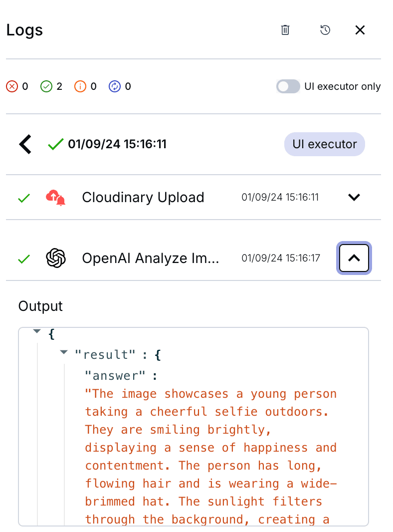Click the Logs panel title
Image resolution: width=393 pixels, height=532 pixels.
[x=25, y=30]
